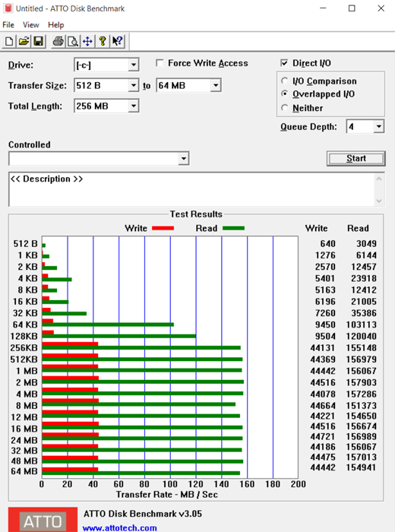Click the yellow question mark About icon
Screen dimensions: 395x532
point(103,41)
